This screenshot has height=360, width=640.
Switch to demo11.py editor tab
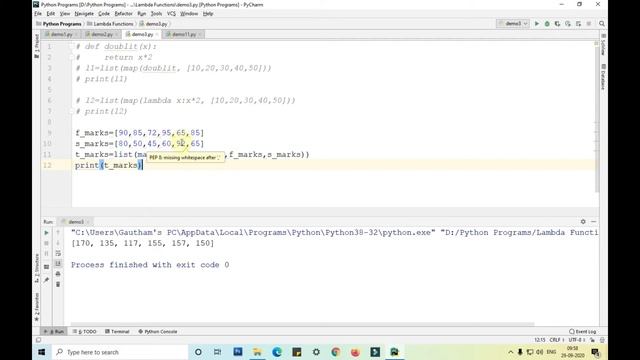coord(184,34)
